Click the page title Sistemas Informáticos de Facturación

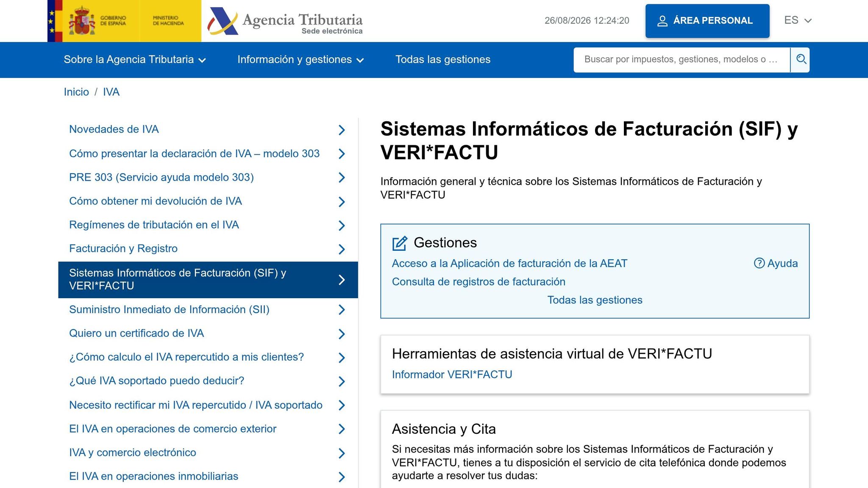pyautogui.click(x=589, y=141)
